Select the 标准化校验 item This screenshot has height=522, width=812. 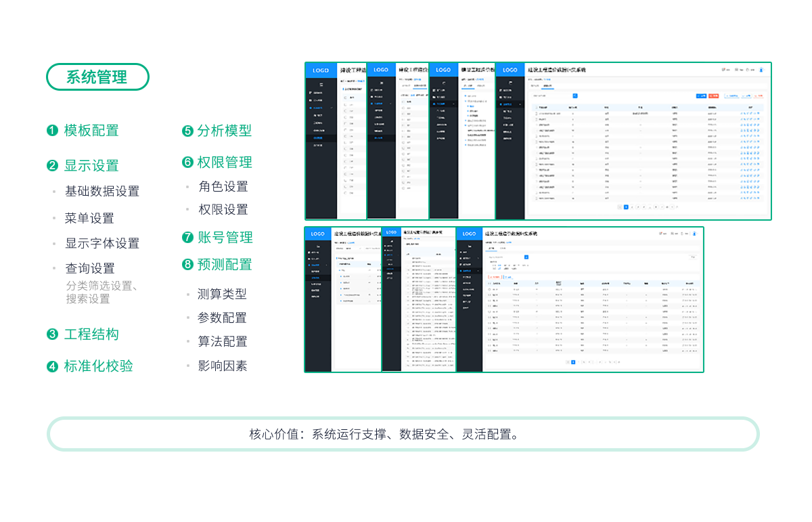(x=98, y=366)
